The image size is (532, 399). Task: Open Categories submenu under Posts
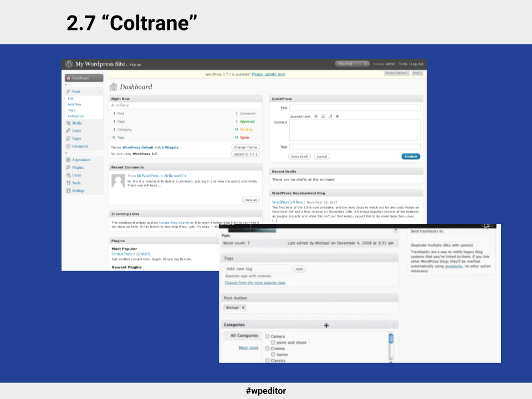click(x=76, y=116)
